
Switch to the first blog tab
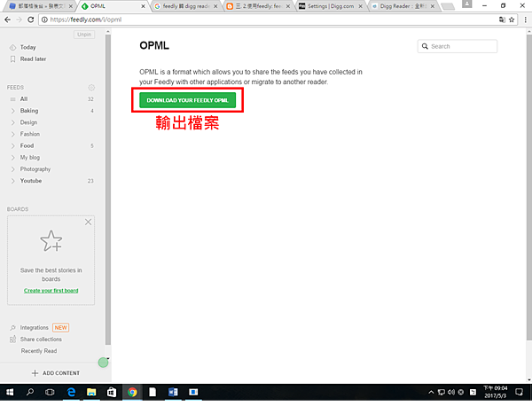click(x=41, y=6)
